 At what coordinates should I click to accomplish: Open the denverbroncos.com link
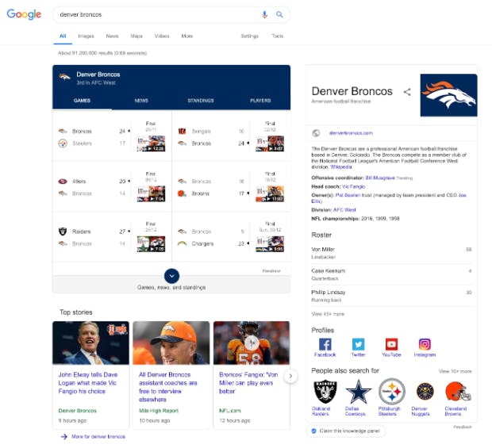coord(351,133)
